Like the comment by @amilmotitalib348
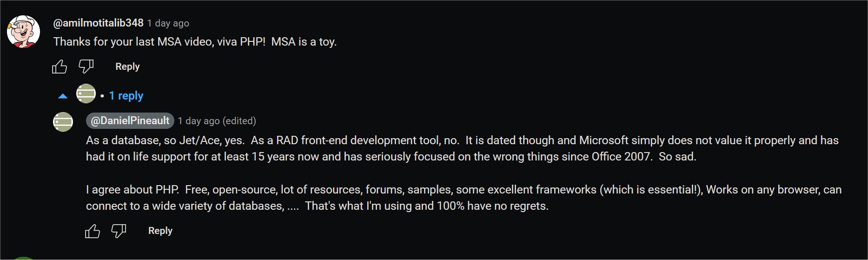 (60, 67)
